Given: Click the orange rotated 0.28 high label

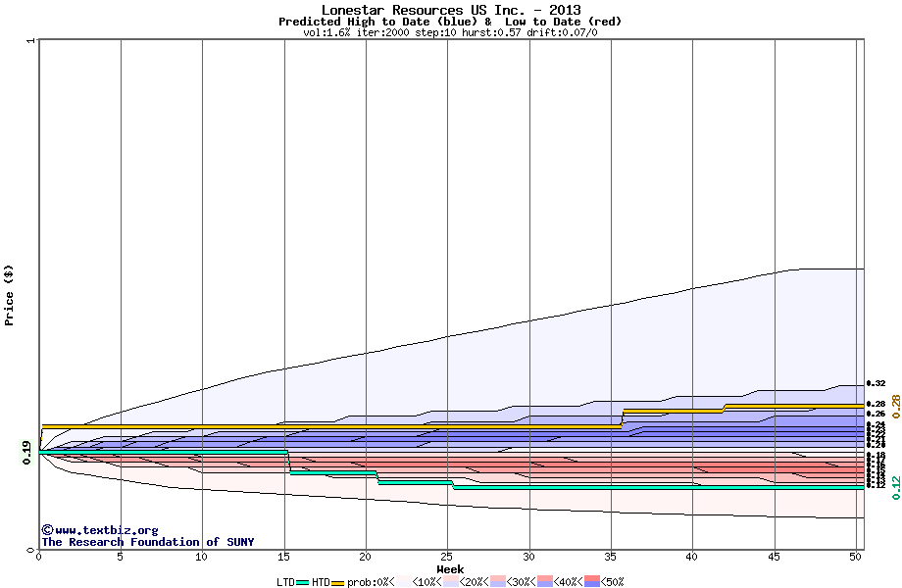Looking at the screenshot, I should click(896, 407).
